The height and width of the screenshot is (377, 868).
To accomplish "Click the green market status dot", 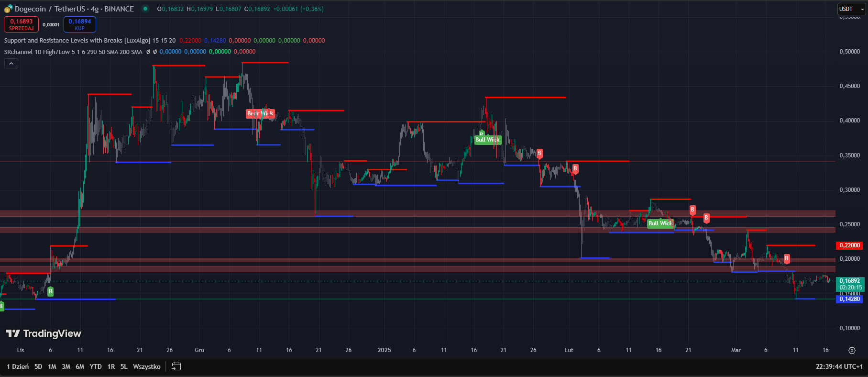I will pos(145,9).
